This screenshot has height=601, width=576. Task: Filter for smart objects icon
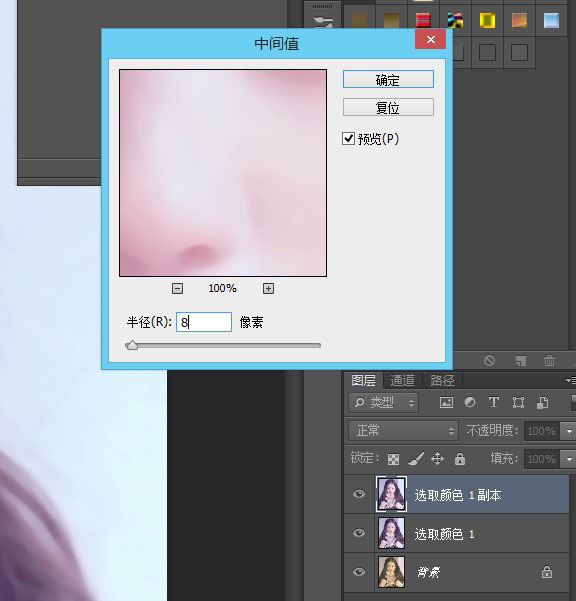click(x=542, y=402)
